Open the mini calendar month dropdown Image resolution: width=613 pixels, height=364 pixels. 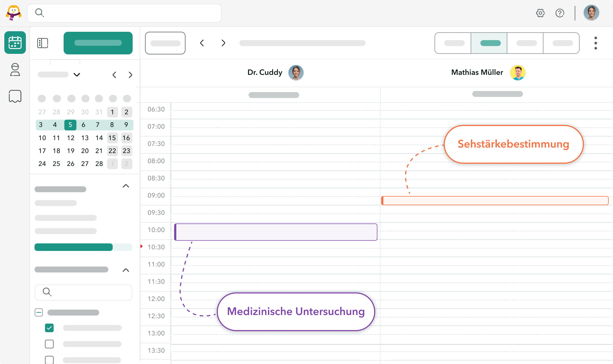pyautogui.click(x=77, y=75)
